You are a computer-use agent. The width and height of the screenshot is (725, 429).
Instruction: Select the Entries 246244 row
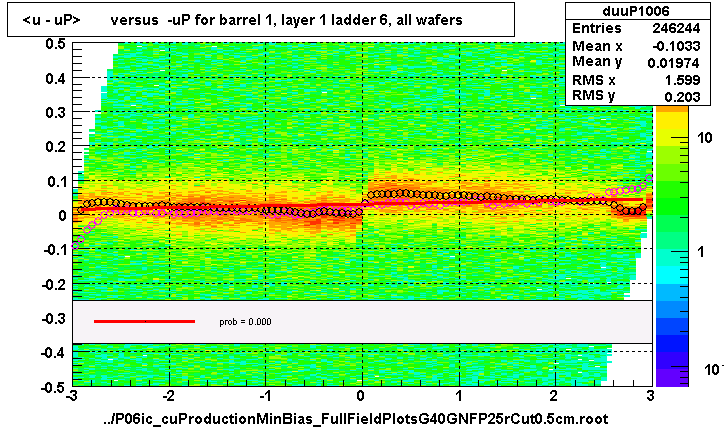point(637,28)
